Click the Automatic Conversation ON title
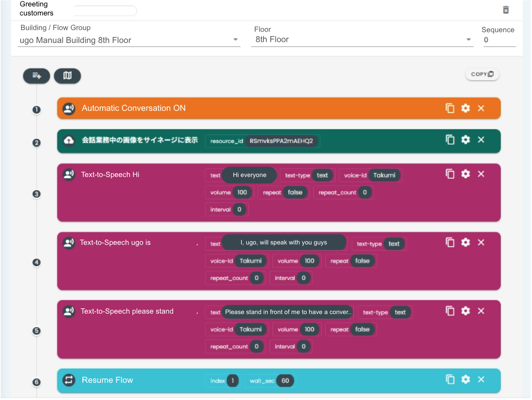The width and height of the screenshot is (532, 400). 134,108
